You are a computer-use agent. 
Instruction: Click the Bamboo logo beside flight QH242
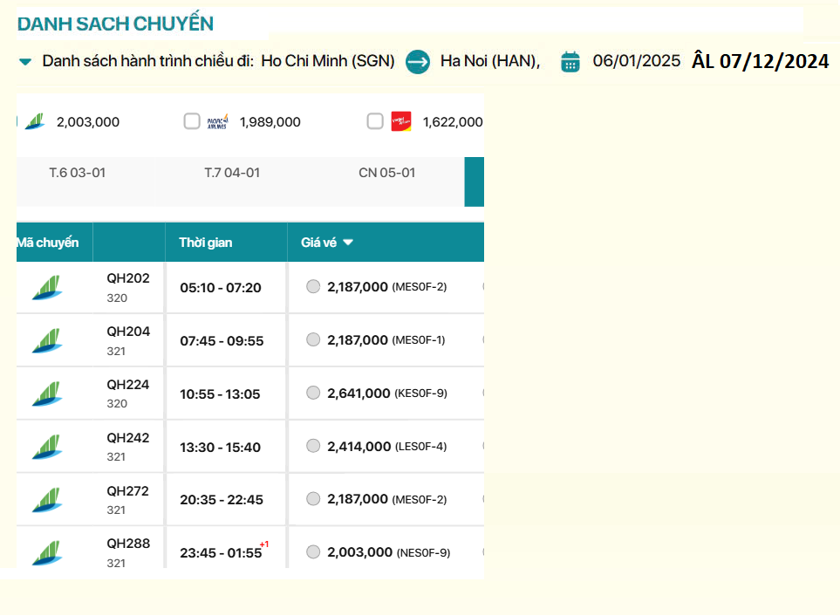[48, 446]
